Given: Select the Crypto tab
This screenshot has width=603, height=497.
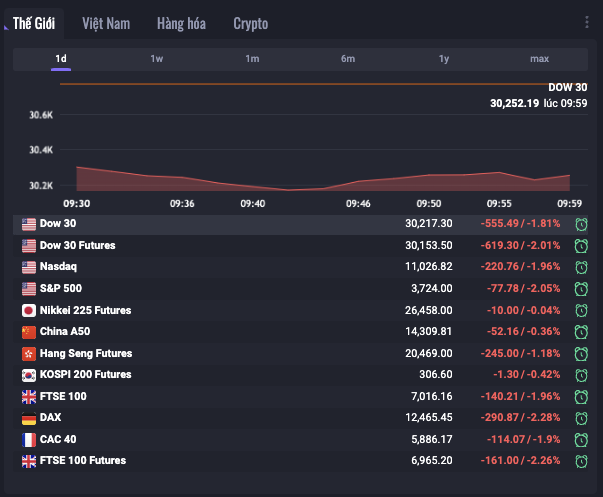Looking at the screenshot, I should point(250,23).
